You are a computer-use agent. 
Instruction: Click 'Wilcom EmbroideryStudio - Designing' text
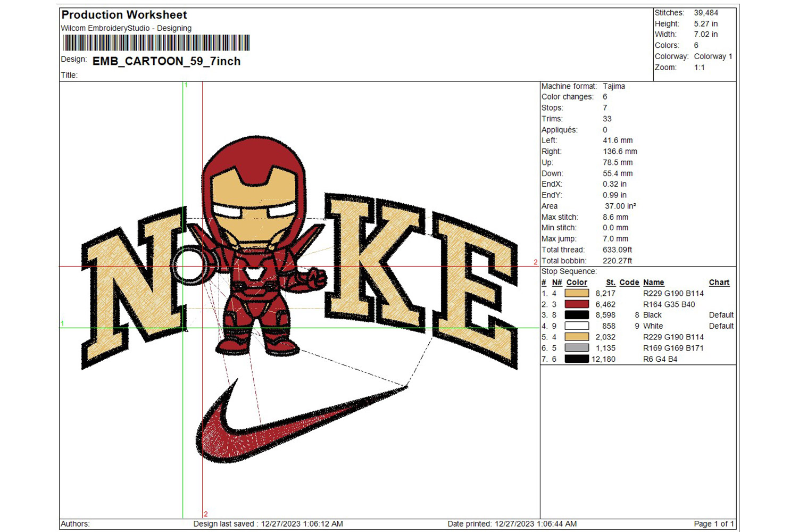point(126,28)
